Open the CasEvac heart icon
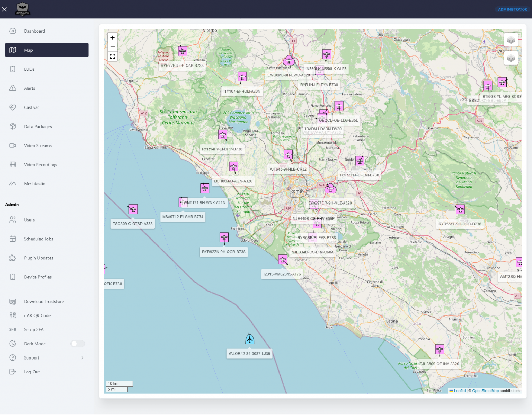Image resolution: width=532 pixels, height=415 pixels. [x=12, y=107]
